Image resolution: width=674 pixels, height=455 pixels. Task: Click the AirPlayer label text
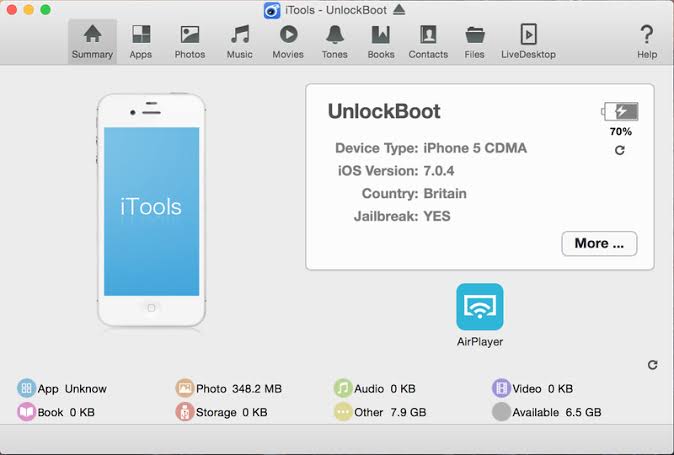click(480, 342)
